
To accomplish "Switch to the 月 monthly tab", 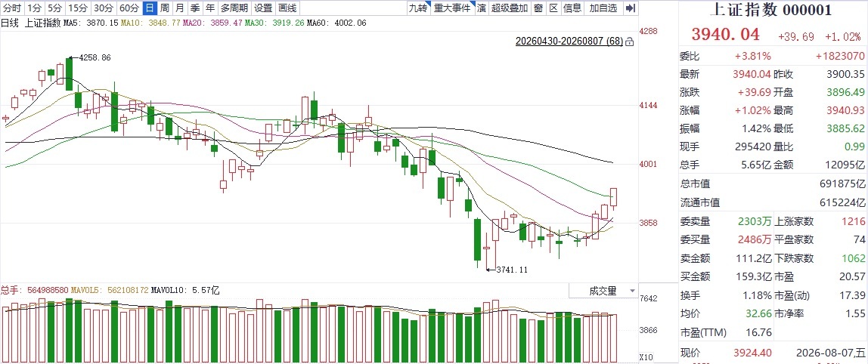I will (x=179, y=8).
